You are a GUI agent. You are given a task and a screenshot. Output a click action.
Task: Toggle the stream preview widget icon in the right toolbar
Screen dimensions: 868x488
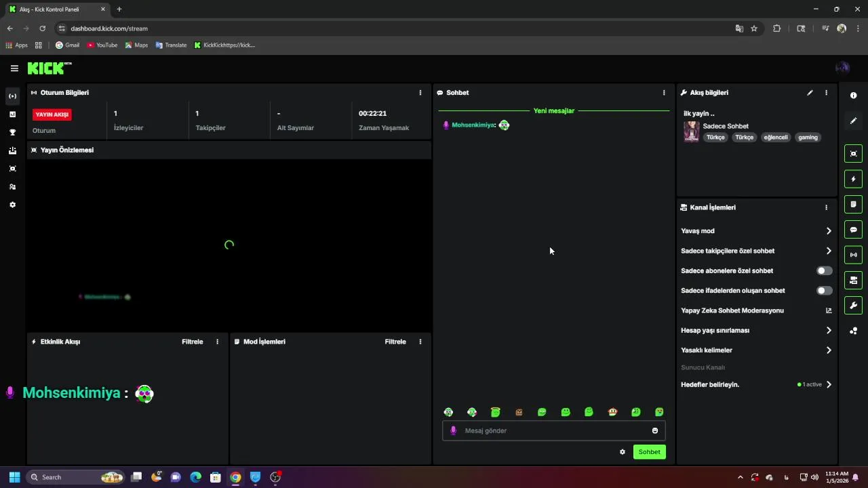click(x=853, y=154)
